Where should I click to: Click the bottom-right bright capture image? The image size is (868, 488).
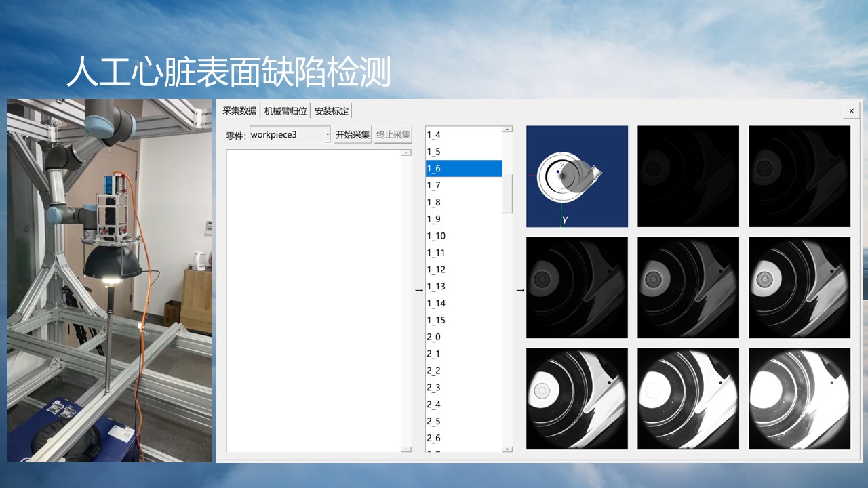[x=799, y=398]
